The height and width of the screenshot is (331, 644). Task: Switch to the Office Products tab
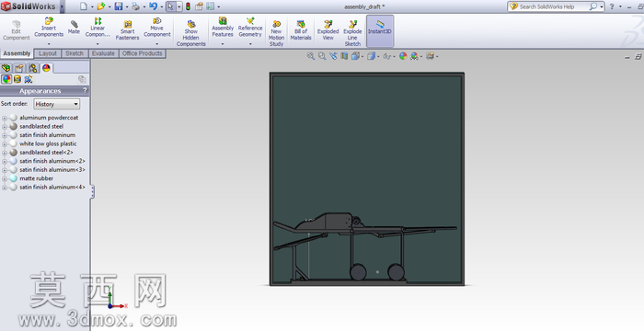142,53
